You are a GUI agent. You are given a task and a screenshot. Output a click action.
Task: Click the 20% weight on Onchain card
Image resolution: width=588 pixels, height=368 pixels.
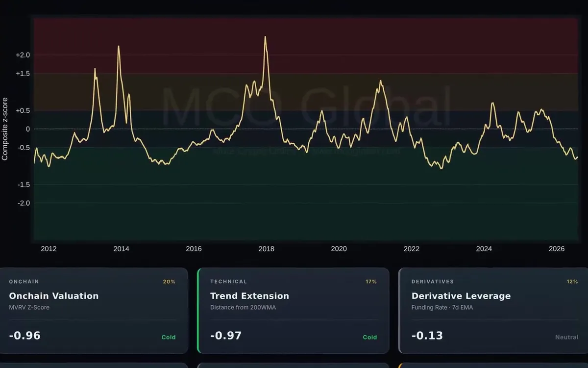169,282
